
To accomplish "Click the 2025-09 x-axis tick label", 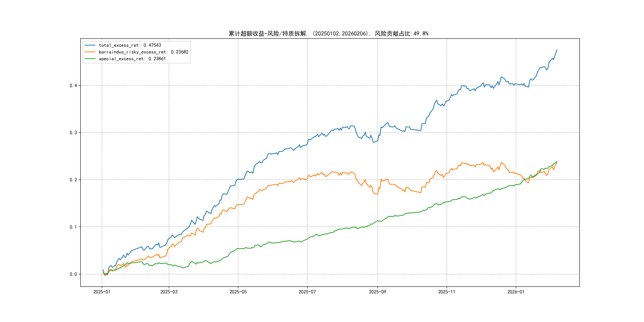I will 377,292.
